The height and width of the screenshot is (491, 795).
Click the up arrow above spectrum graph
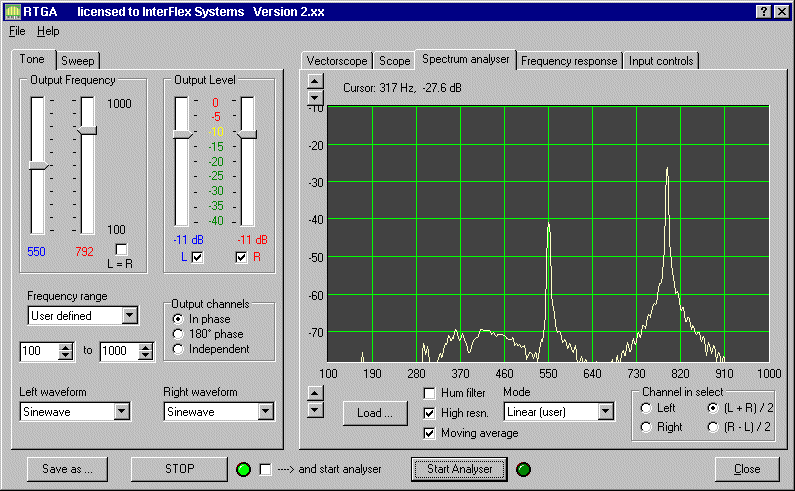[315, 81]
